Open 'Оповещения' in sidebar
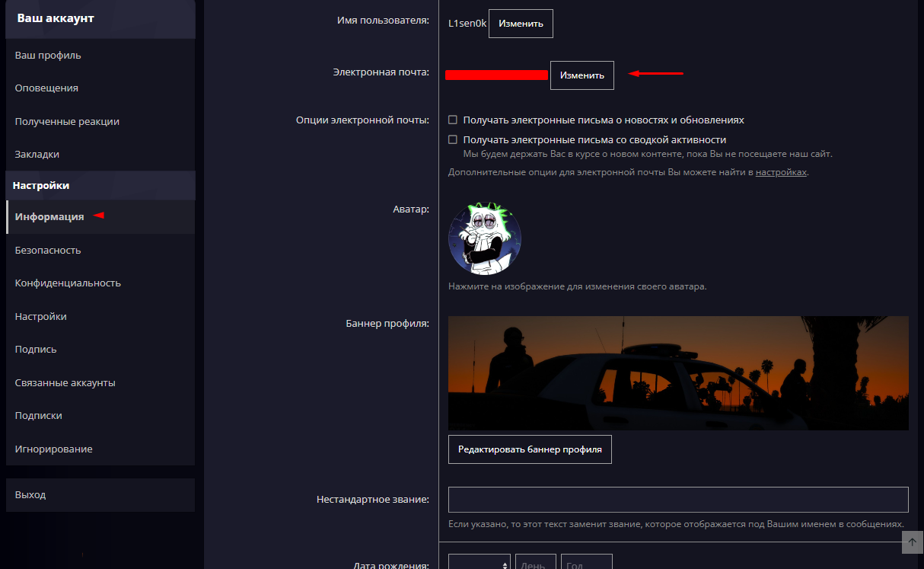 46,88
